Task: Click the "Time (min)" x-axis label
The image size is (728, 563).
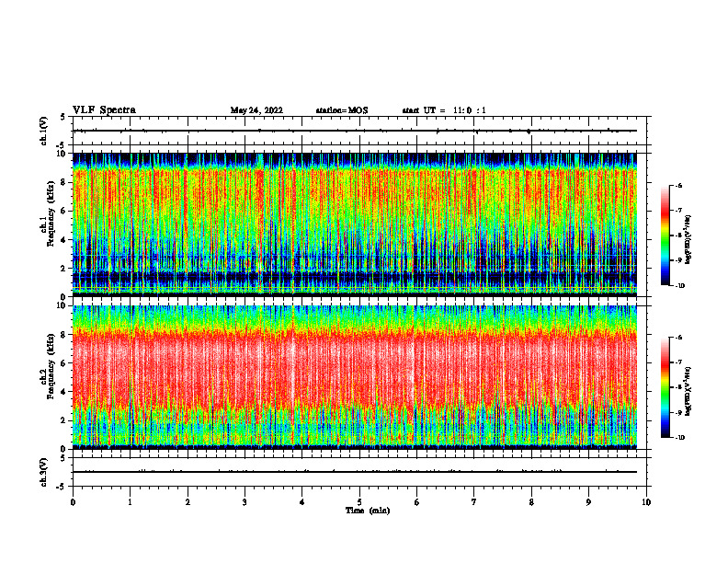Action: (x=368, y=511)
